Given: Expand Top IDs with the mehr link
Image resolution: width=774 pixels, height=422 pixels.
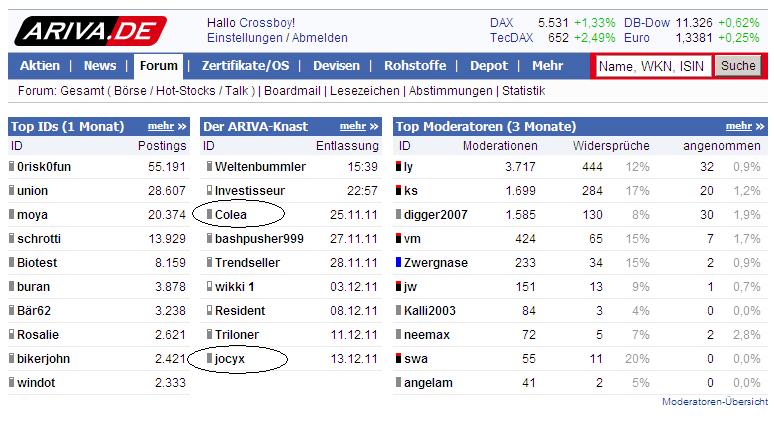Looking at the screenshot, I should point(166,127).
